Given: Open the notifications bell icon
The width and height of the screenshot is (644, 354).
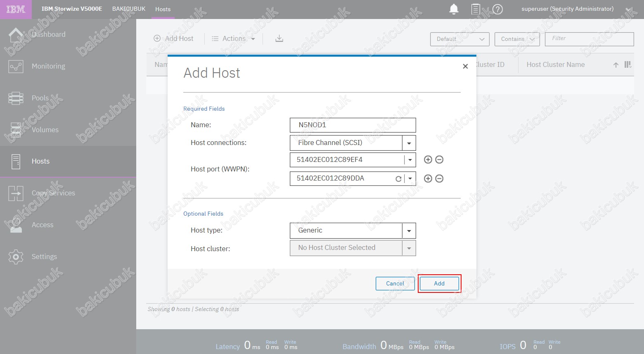Looking at the screenshot, I should (454, 9).
